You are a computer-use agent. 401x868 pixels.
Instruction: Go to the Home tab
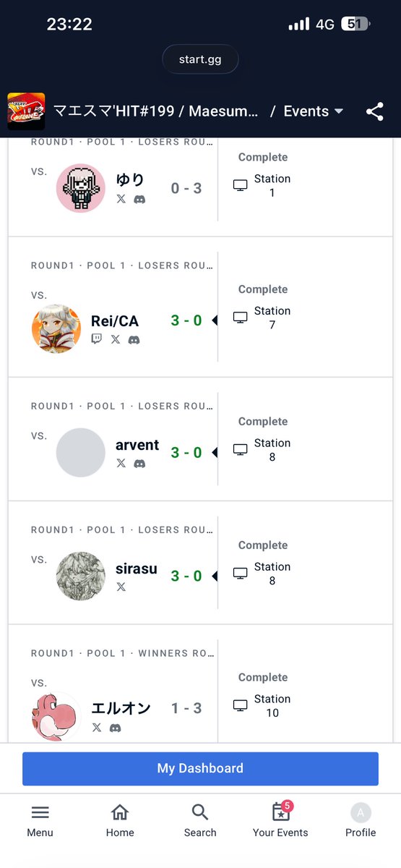tap(120, 820)
